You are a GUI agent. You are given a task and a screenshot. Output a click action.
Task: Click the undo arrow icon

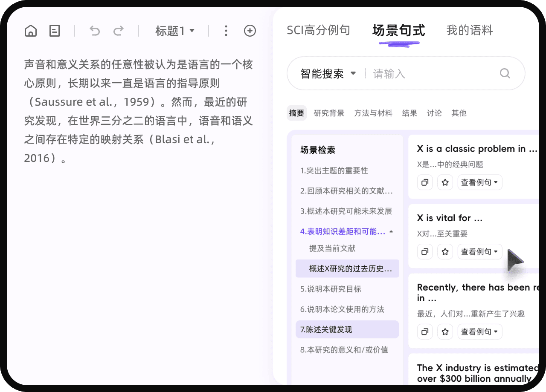[x=94, y=31]
